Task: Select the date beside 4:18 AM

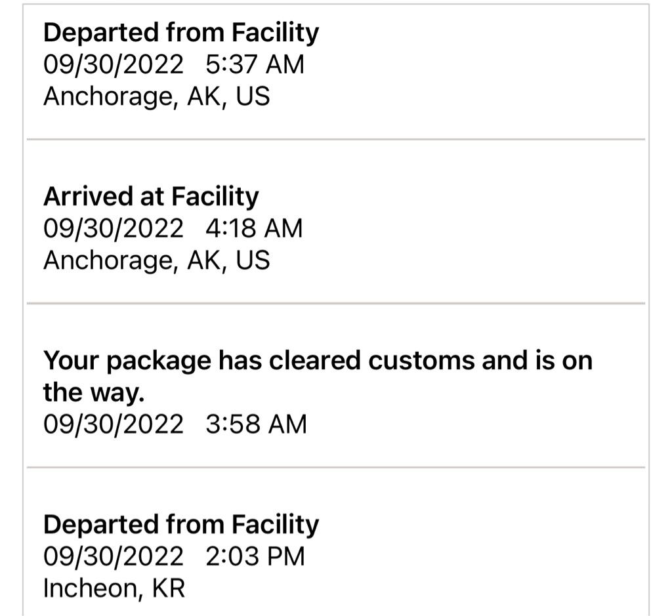Action: [114, 228]
